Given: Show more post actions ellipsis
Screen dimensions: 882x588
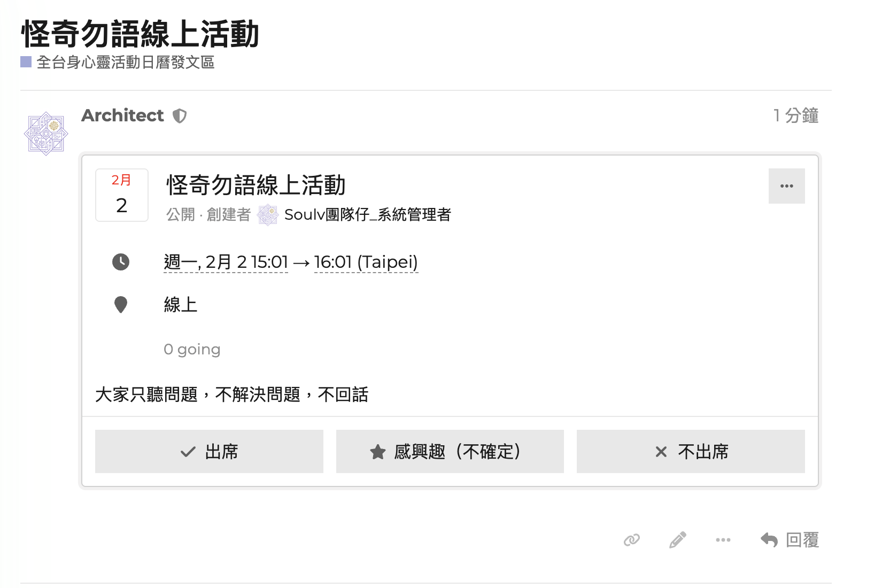Looking at the screenshot, I should pos(723,540).
